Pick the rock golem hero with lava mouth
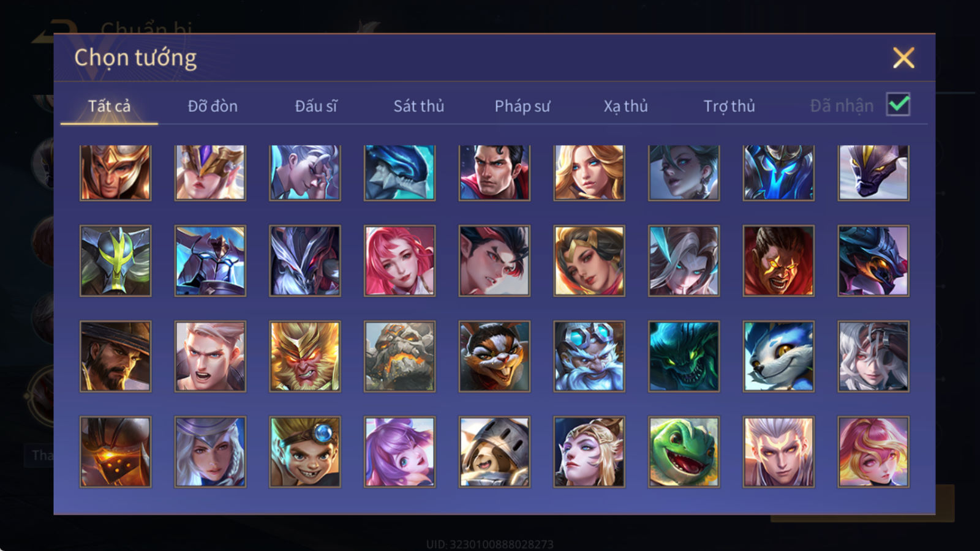 (x=399, y=356)
